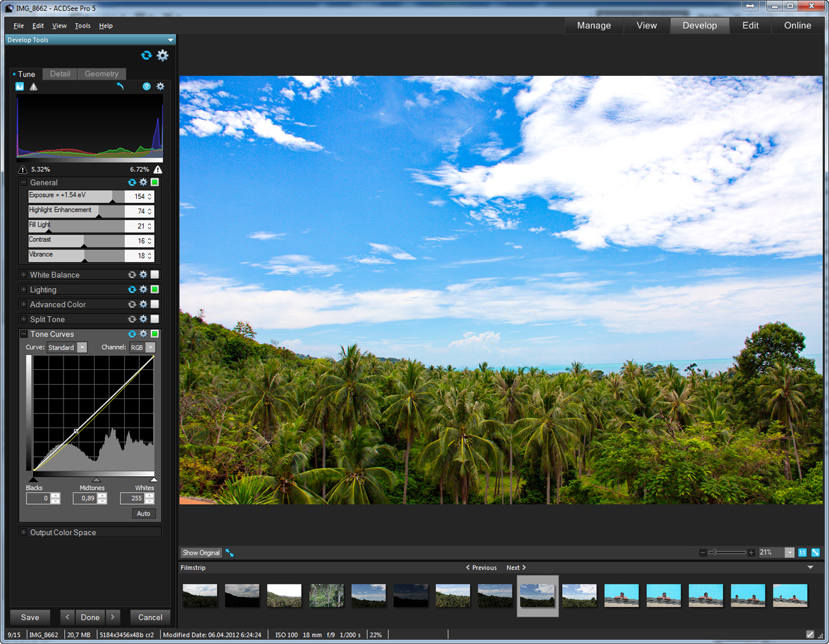Image resolution: width=829 pixels, height=644 pixels.
Task: Toggle the histogram display icon
Action: point(19,86)
